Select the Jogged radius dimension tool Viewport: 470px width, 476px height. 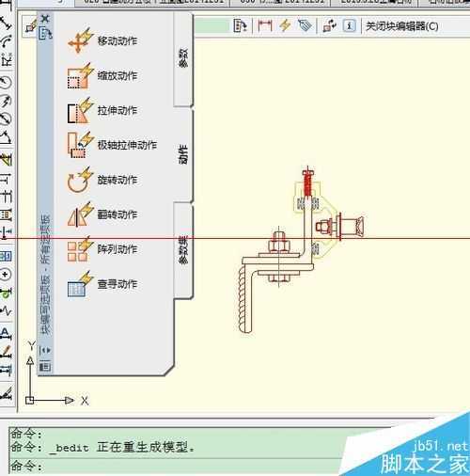click(6, 101)
